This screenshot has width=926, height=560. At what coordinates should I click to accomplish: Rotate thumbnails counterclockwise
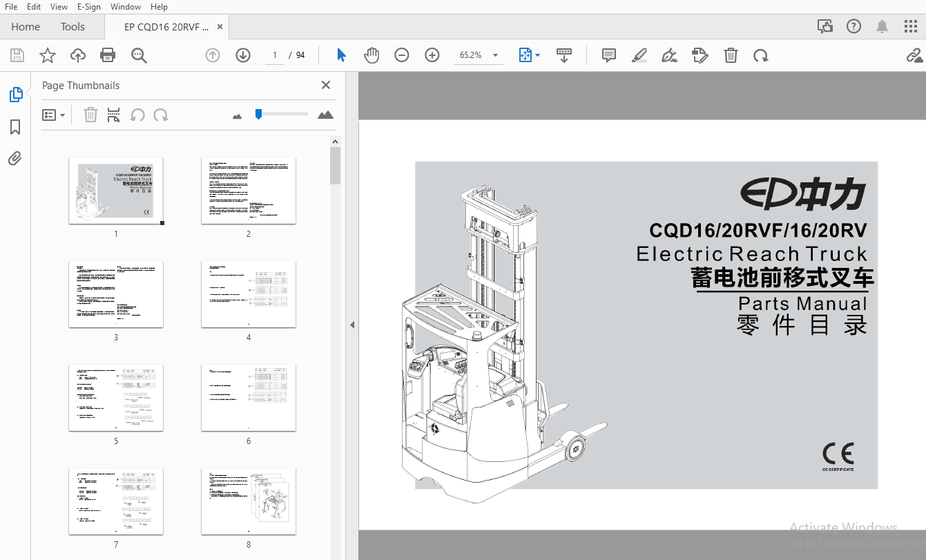coord(137,115)
